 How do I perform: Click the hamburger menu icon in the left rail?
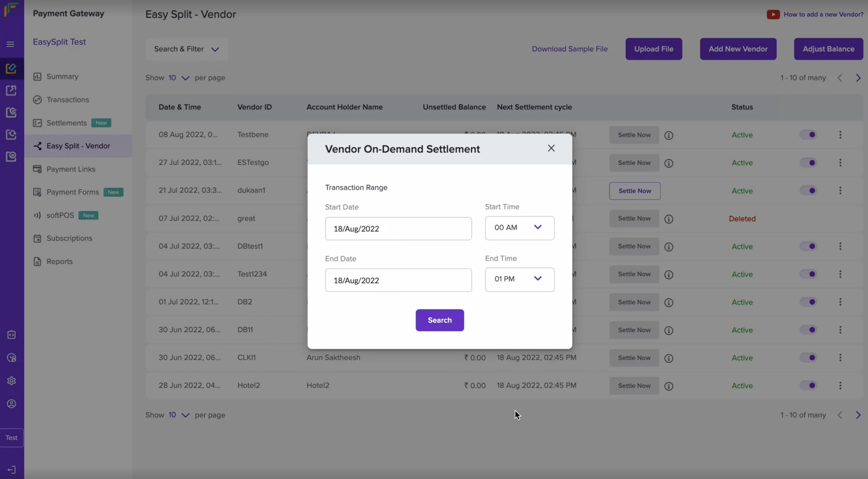pos(11,44)
